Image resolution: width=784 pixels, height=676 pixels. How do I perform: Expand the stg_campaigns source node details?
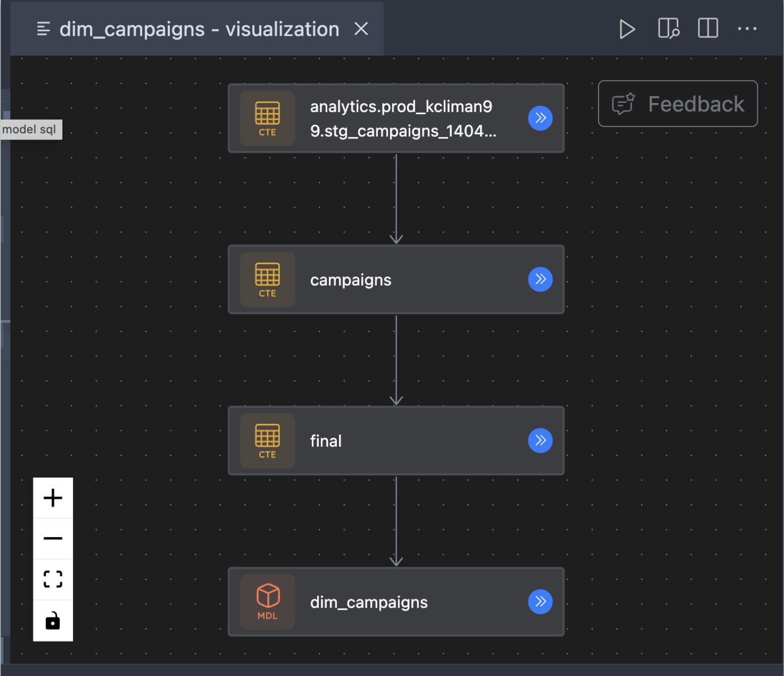540,118
